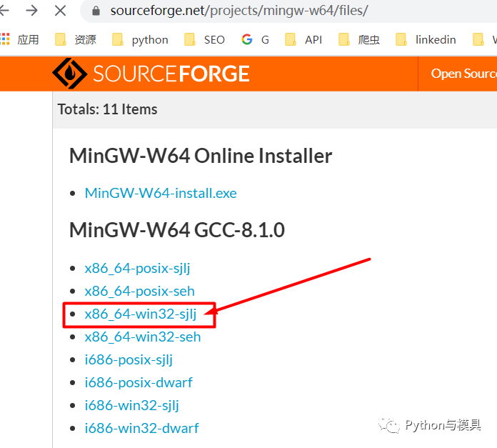The width and height of the screenshot is (497, 448).
Task: Open the x86_64-posix-seh link
Action: 139,292
